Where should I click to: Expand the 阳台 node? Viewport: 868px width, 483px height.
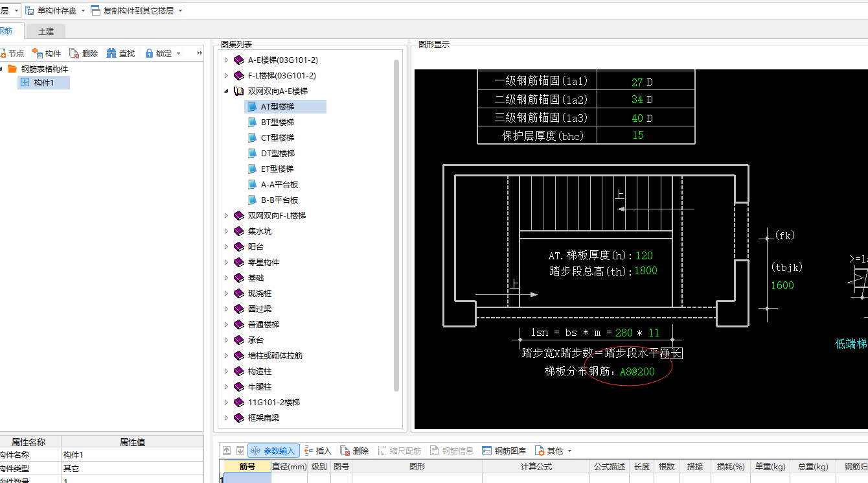(x=226, y=246)
